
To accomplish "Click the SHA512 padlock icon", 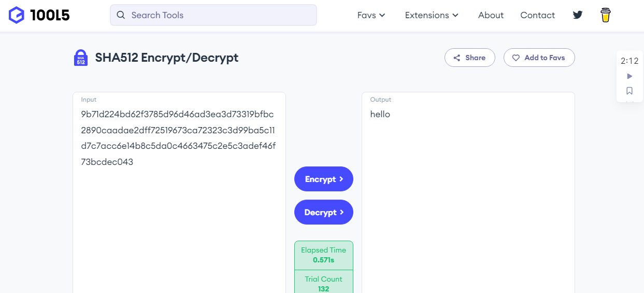I will 80,58.
